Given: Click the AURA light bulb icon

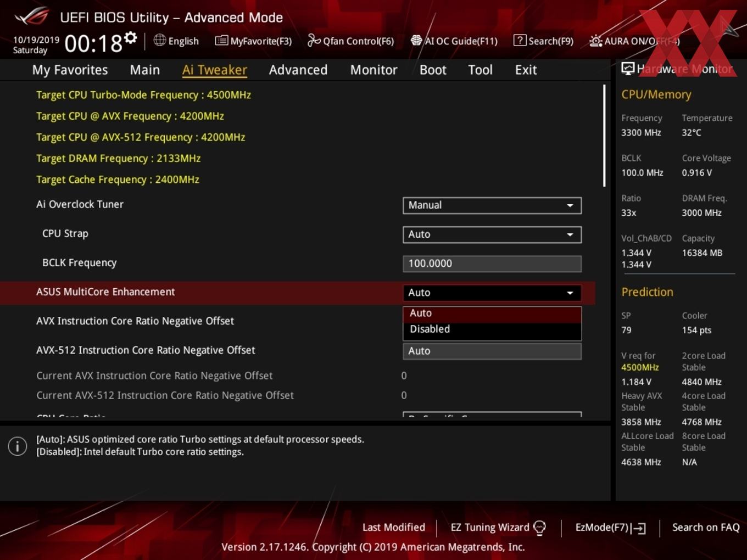Looking at the screenshot, I should coord(595,41).
